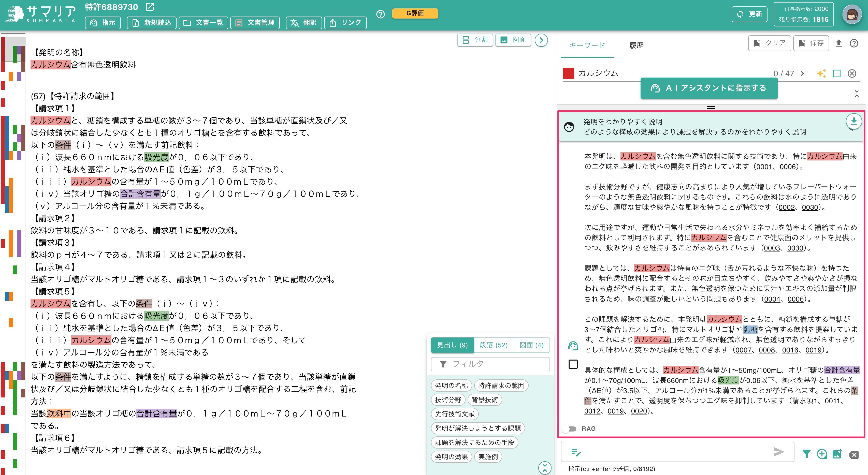
Task: Click the add image icon near input
Action: tap(837, 454)
